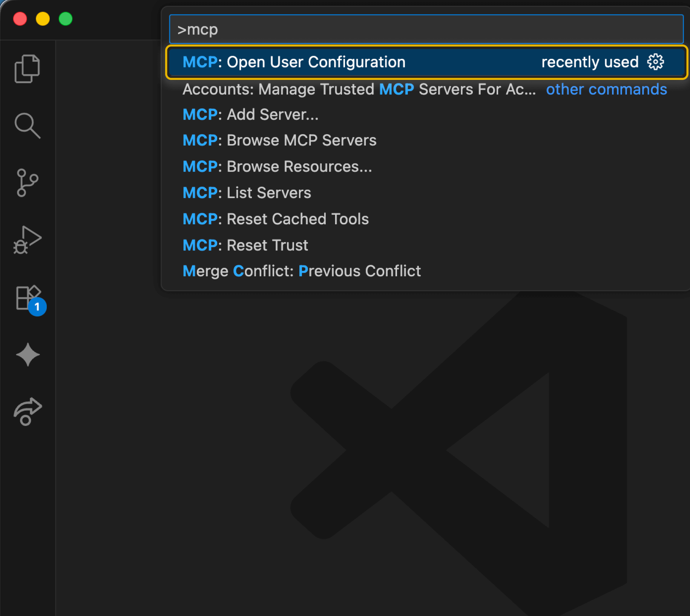Open Accounts: Manage Trusted MCP Servers
690x616 pixels.
coord(358,89)
